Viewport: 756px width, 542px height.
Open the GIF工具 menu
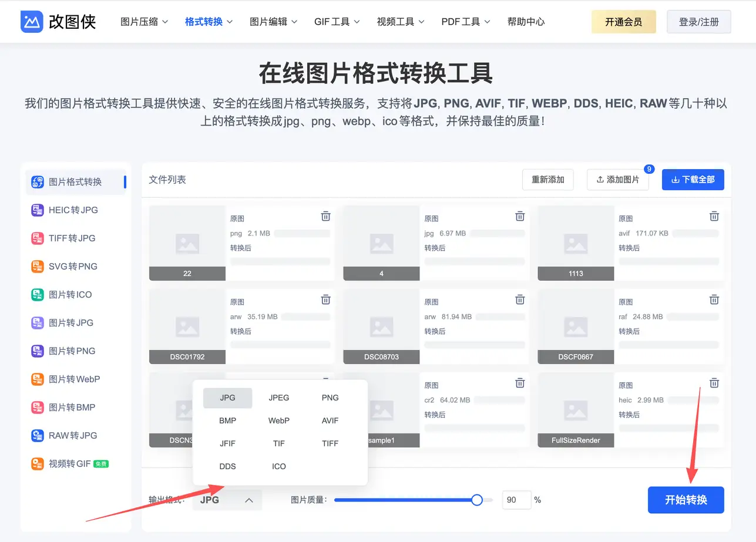(337, 21)
